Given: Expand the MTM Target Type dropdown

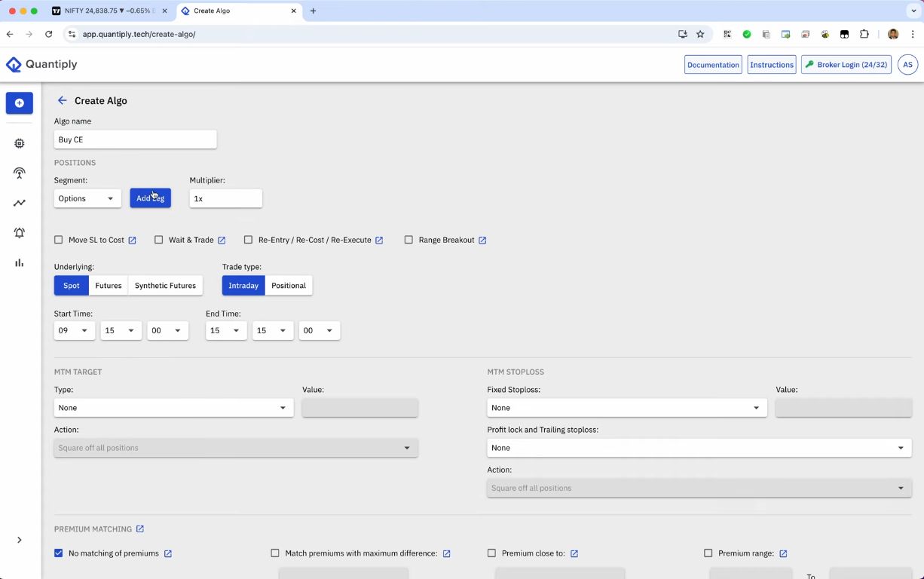Looking at the screenshot, I should (x=173, y=408).
